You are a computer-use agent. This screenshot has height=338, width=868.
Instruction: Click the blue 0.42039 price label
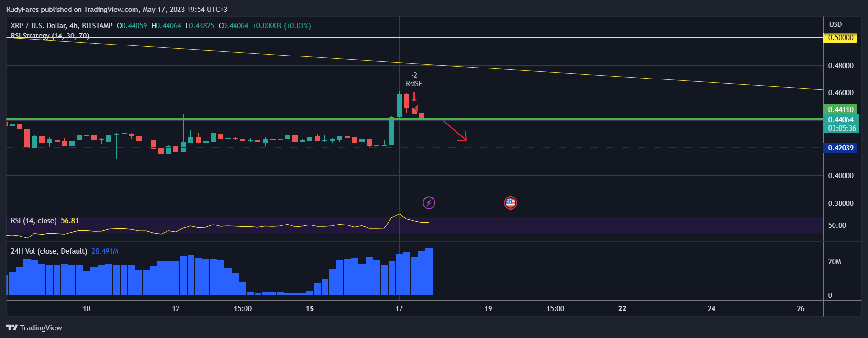(840, 148)
